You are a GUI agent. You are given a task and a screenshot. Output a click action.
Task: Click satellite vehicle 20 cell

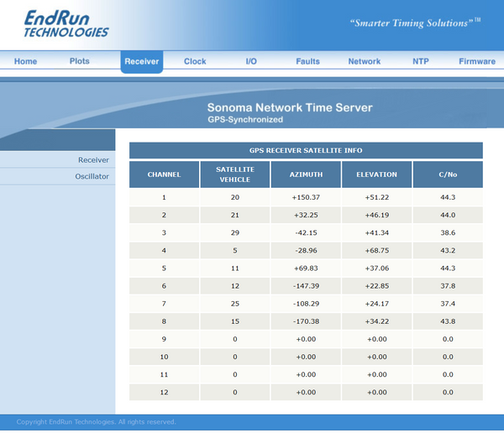[235, 197]
